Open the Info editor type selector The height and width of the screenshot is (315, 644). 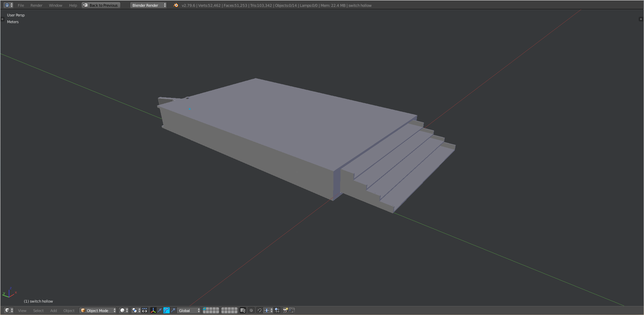8,5
